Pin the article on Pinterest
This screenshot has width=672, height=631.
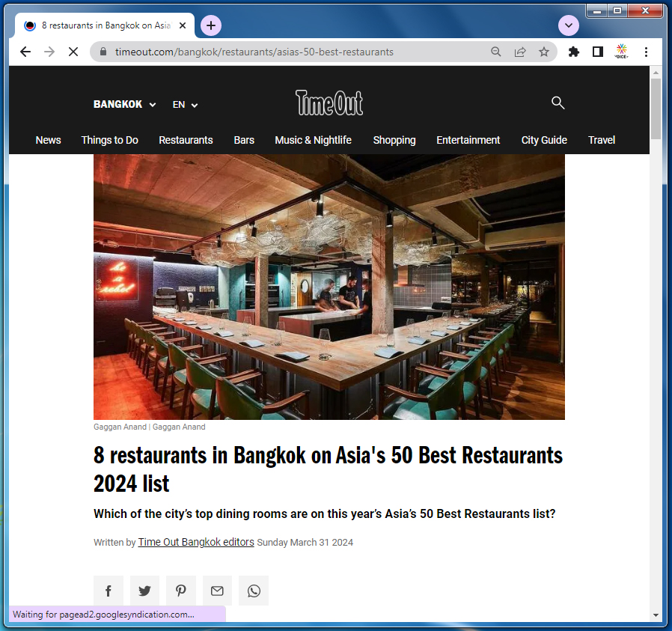click(x=181, y=591)
